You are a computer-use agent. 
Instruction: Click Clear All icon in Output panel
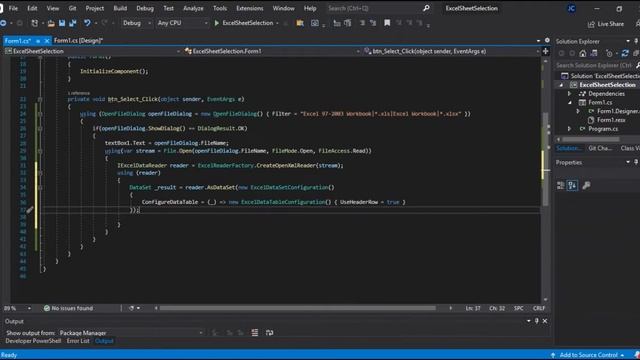(255, 333)
